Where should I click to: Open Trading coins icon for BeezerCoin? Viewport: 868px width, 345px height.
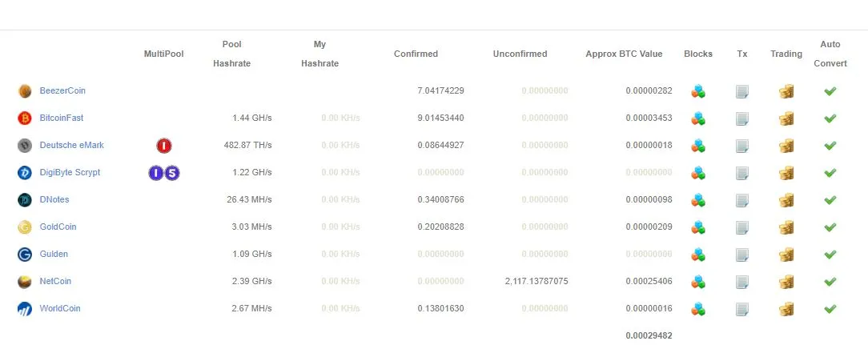coord(786,90)
